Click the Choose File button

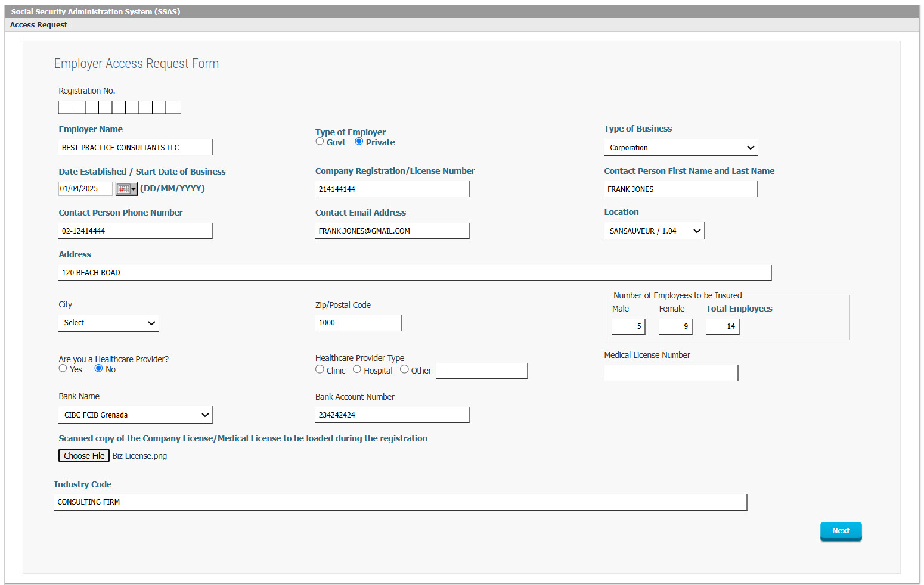(x=84, y=456)
